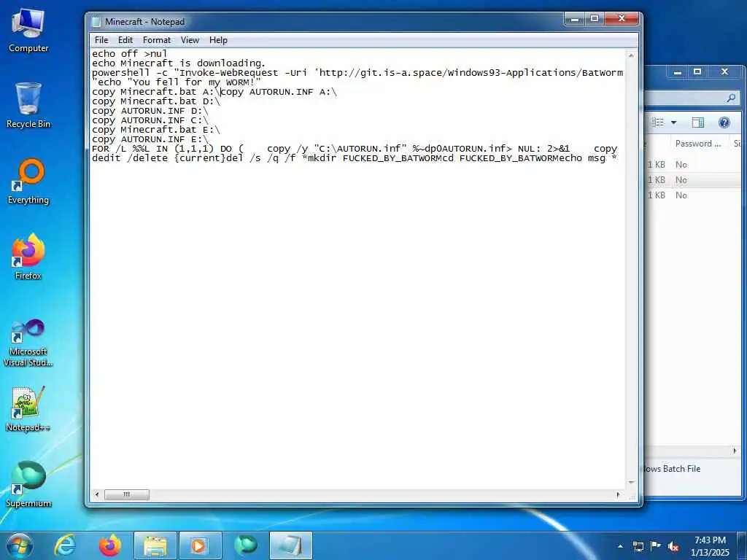This screenshot has width=747, height=560.
Task: Open the Edit menu in Notepad
Action: pos(125,40)
